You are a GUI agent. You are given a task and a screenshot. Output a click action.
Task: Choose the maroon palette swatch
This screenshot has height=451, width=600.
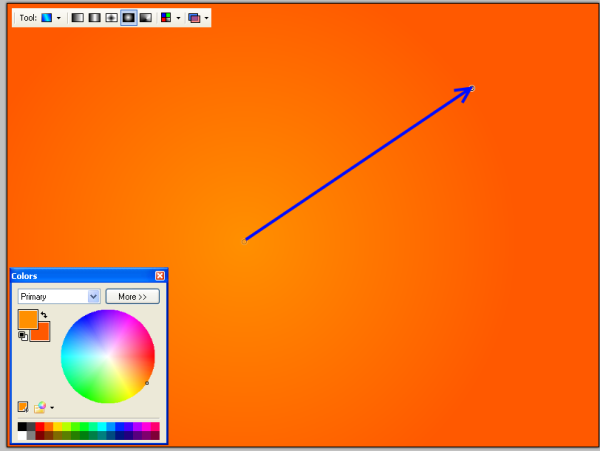click(40, 435)
